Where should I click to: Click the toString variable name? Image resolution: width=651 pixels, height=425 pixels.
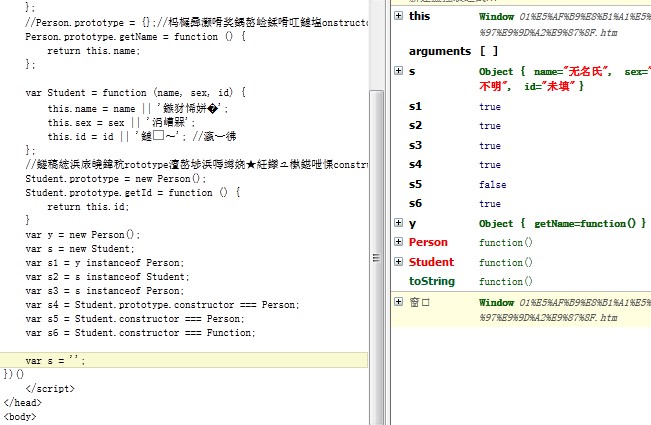click(432, 281)
